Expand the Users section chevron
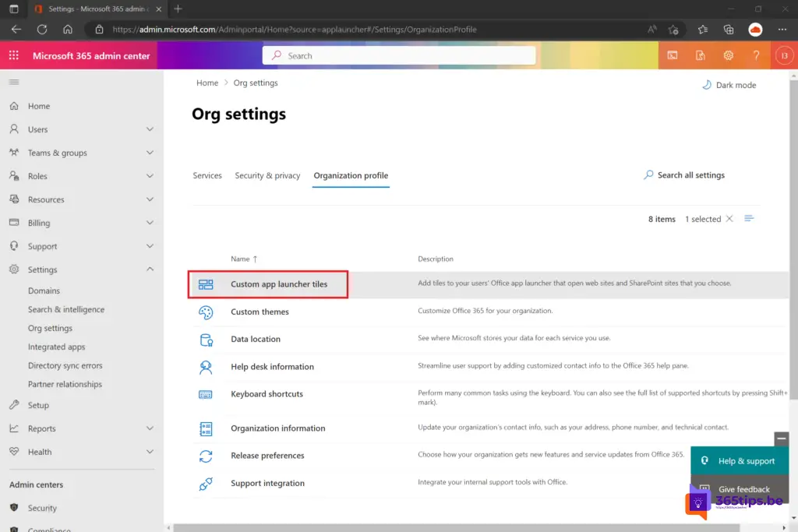The height and width of the screenshot is (532, 798). click(x=150, y=129)
